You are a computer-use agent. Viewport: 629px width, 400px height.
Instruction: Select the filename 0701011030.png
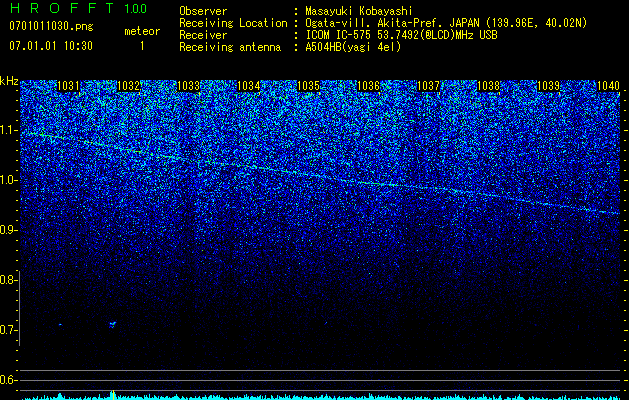(x=51, y=26)
